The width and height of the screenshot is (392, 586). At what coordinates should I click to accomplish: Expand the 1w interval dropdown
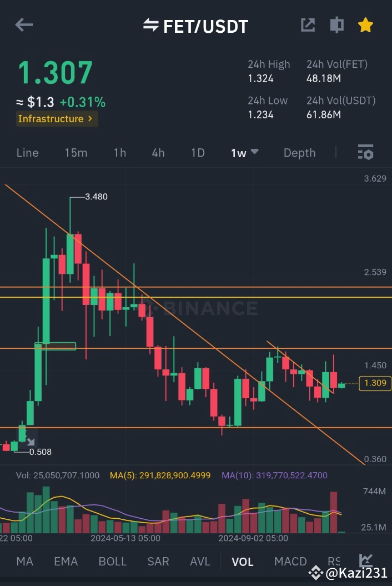244,153
